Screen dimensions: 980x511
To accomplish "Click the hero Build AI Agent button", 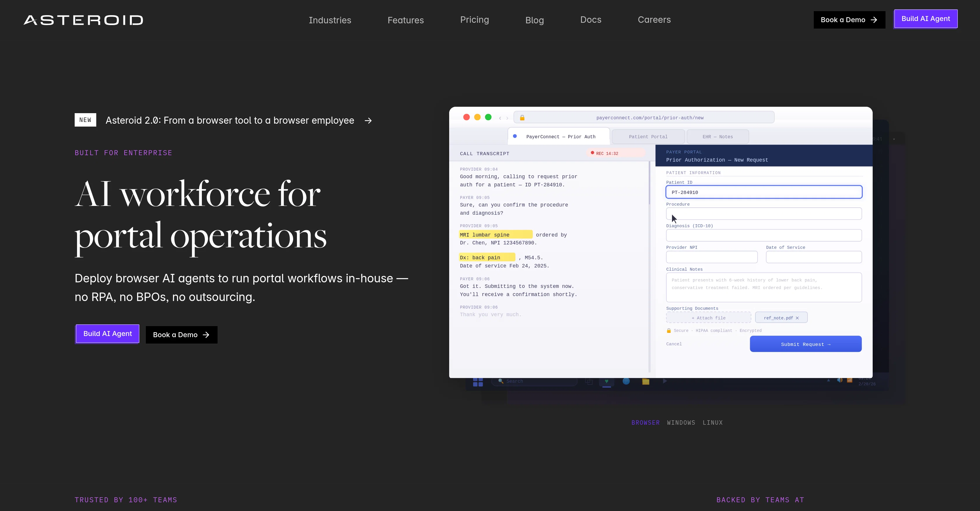I will pos(108,334).
